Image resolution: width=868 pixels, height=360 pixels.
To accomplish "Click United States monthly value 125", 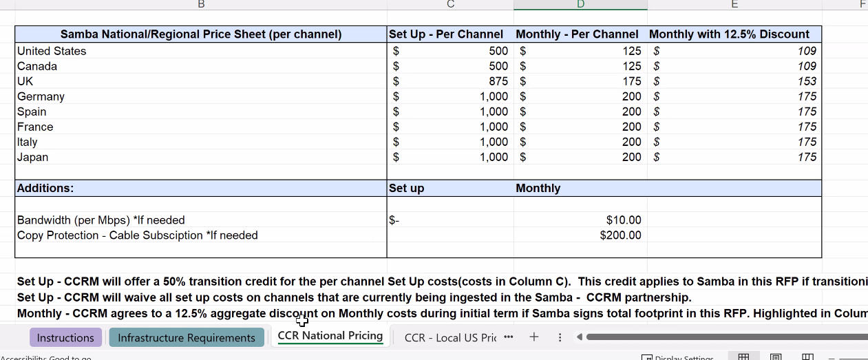I will coord(580,51).
